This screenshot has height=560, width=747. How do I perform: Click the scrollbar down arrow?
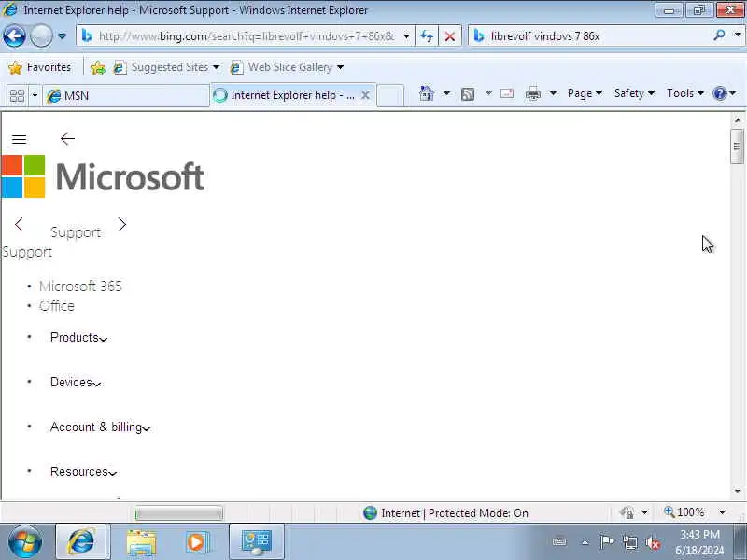click(737, 491)
